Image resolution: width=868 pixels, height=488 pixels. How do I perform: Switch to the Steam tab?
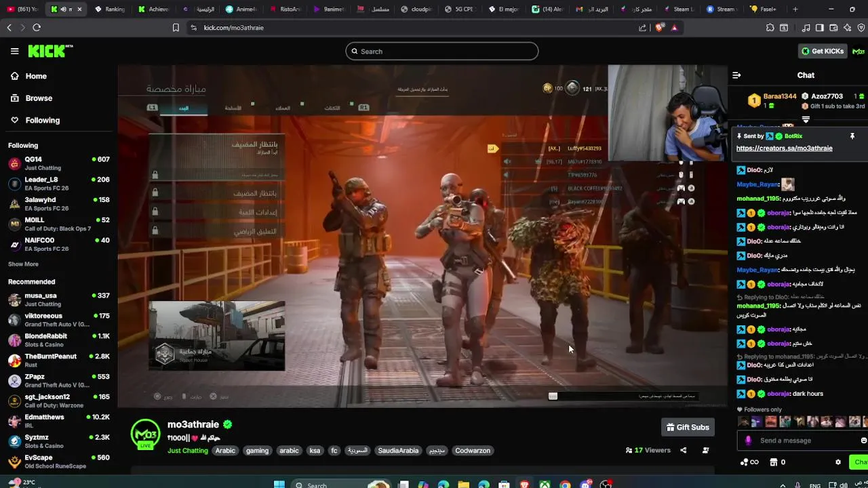[x=678, y=9]
